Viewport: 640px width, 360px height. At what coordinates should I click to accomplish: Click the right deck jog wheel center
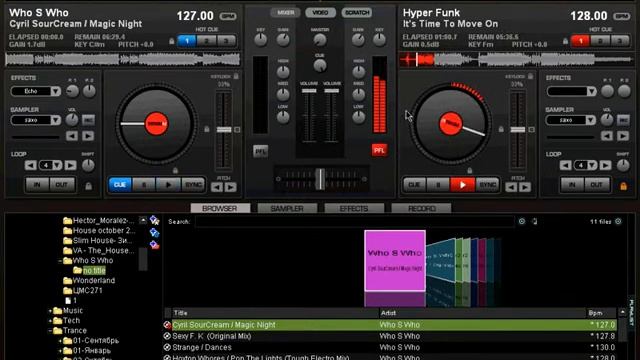click(451, 124)
